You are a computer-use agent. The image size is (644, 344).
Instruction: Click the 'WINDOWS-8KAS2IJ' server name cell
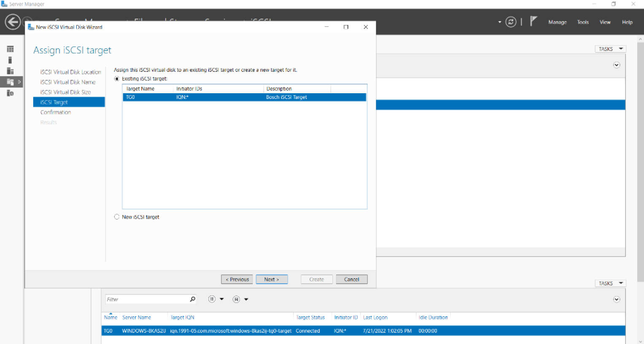(144, 331)
